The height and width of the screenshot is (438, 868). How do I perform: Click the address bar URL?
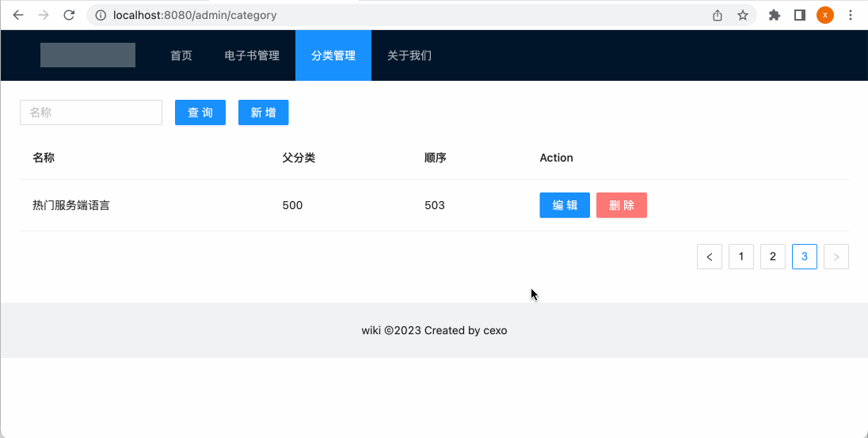coord(194,16)
